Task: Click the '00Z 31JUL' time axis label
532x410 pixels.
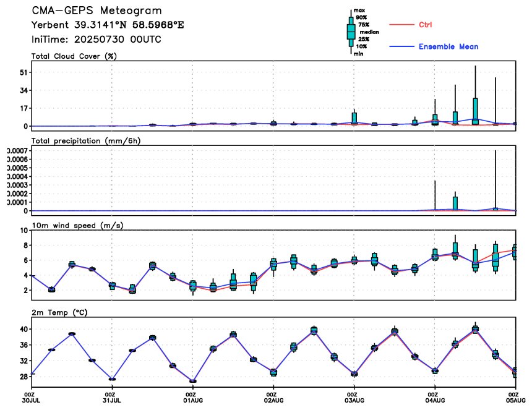Action: click(x=113, y=398)
